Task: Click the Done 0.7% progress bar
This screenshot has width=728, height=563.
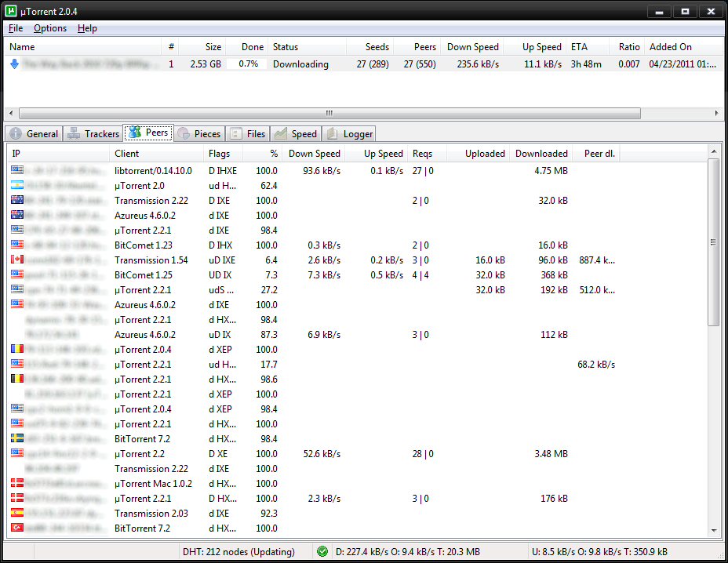Action: tap(247, 64)
